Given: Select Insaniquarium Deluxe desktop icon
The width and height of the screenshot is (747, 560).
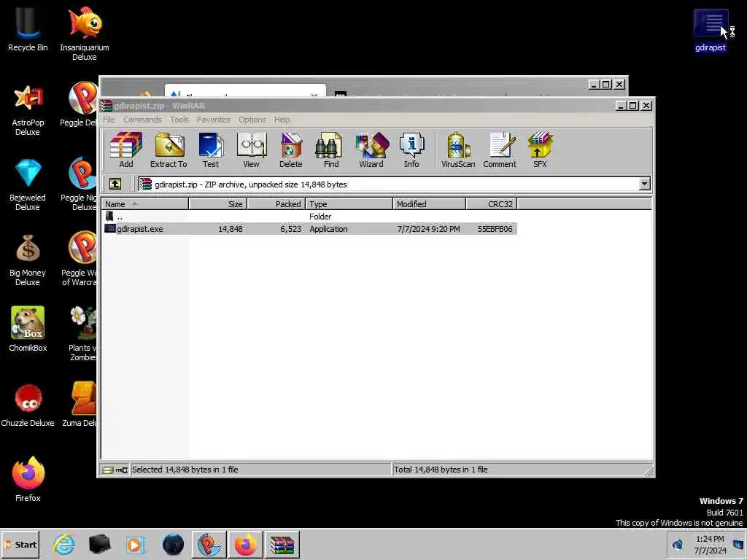Looking at the screenshot, I should 85,34.
